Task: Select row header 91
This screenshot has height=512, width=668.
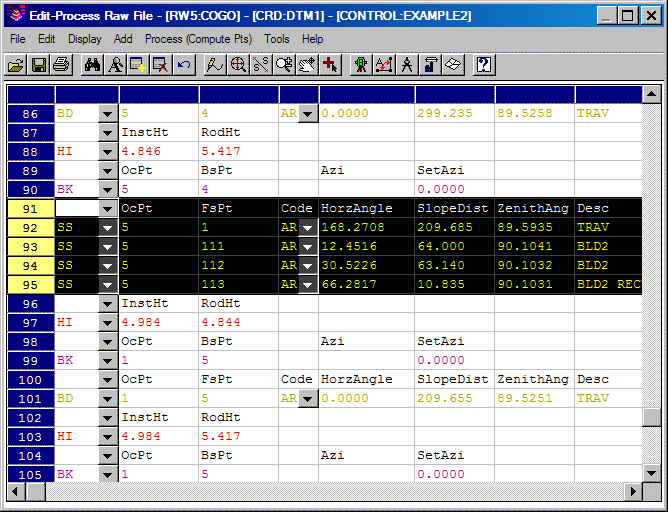Action: (31, 209)
